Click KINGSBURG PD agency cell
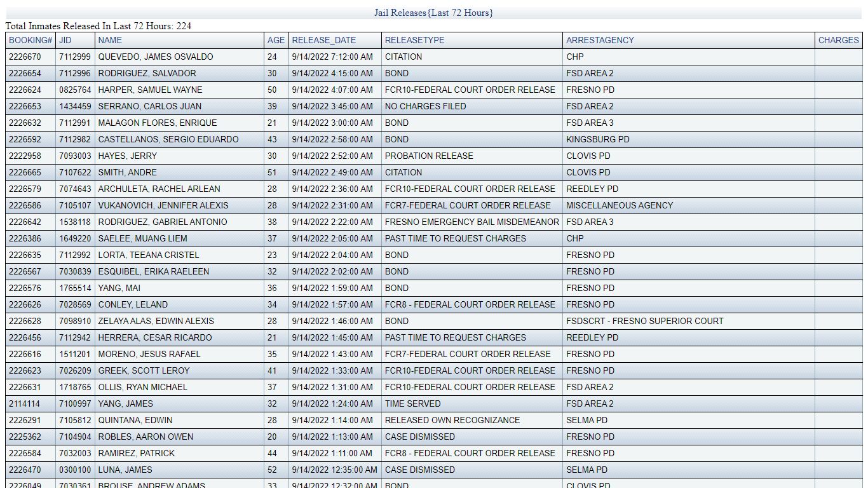 click(x=598, y=139)
